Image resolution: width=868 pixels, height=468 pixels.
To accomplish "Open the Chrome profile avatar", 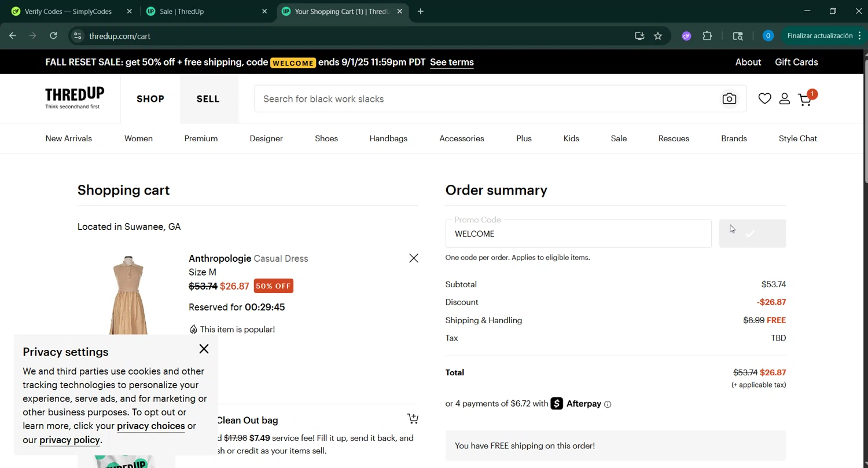I will 768,36.
